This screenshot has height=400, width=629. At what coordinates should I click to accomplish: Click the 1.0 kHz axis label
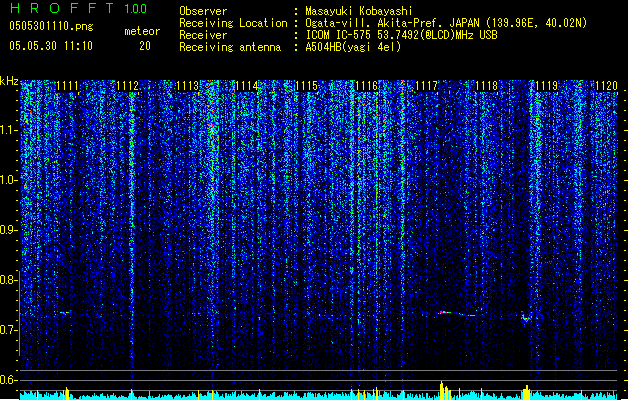pyautogui.click(x=9, y=180)
